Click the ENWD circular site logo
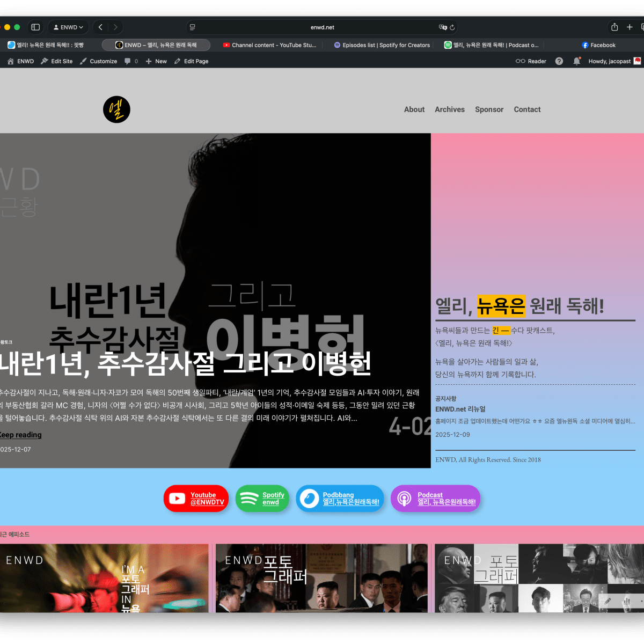The width and height of the screenshot is (644, 644). coord(116,109)
